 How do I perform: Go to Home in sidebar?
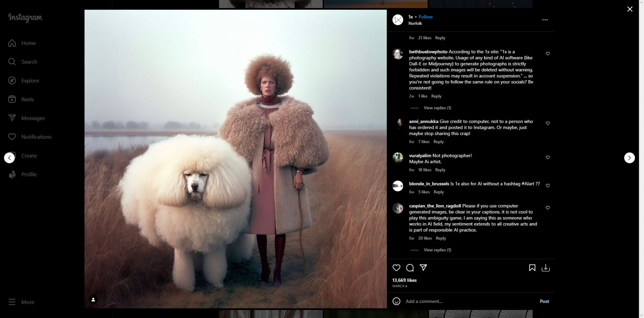click(x=28, y=43)
